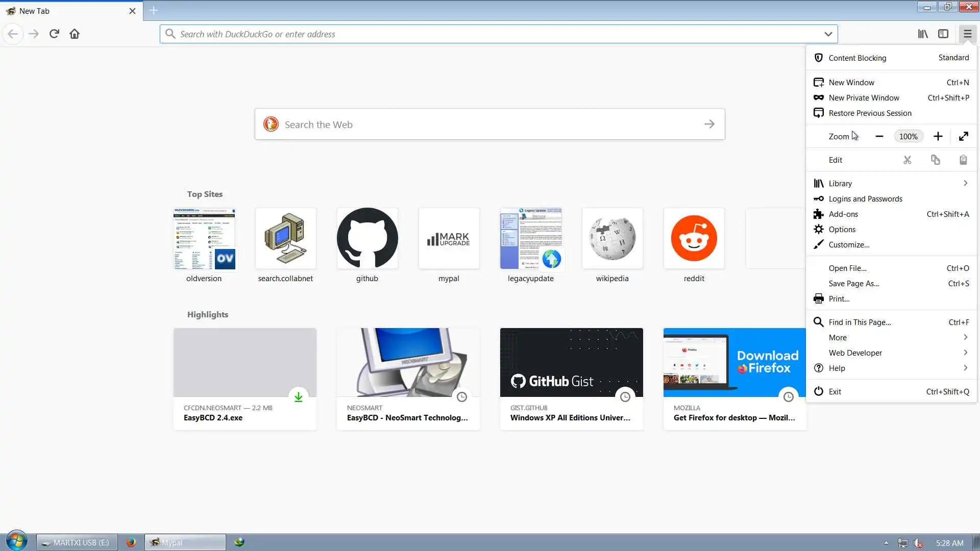Open the reddit top site tile

pyautogui.click(x=694, y=238)
